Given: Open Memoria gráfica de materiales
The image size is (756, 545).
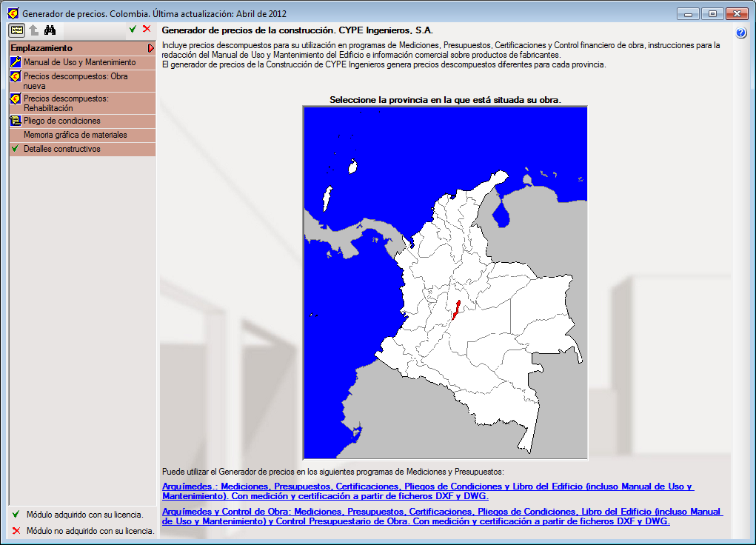Looking at the screenshot, I should pos(82,135).
